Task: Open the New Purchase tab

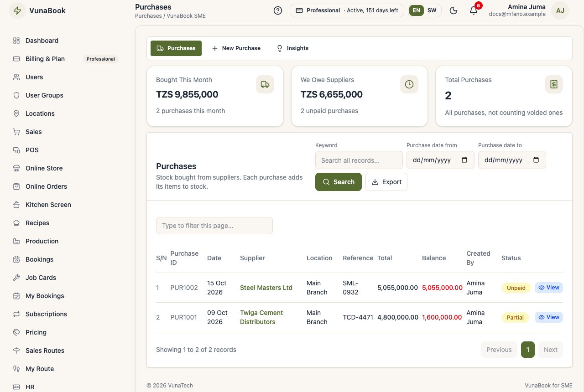Action: (236, 48)
